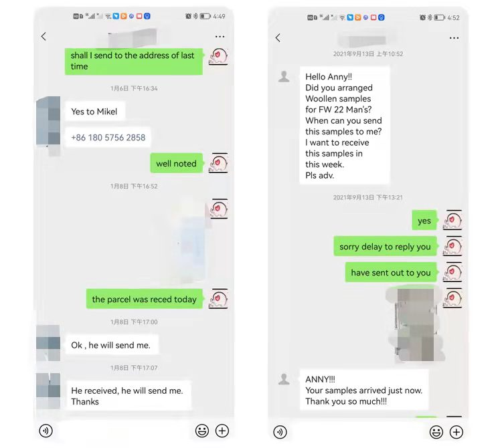This screenshot has width=502, height=448.
Task: Tap plus attachment button in left chat
Action: pyautogui.click(x=222, y=431)
